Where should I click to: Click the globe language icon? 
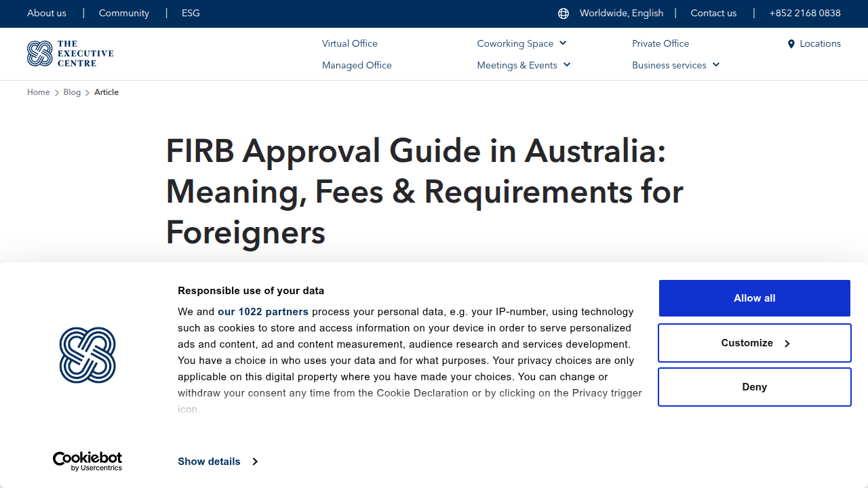pos(564,14)
